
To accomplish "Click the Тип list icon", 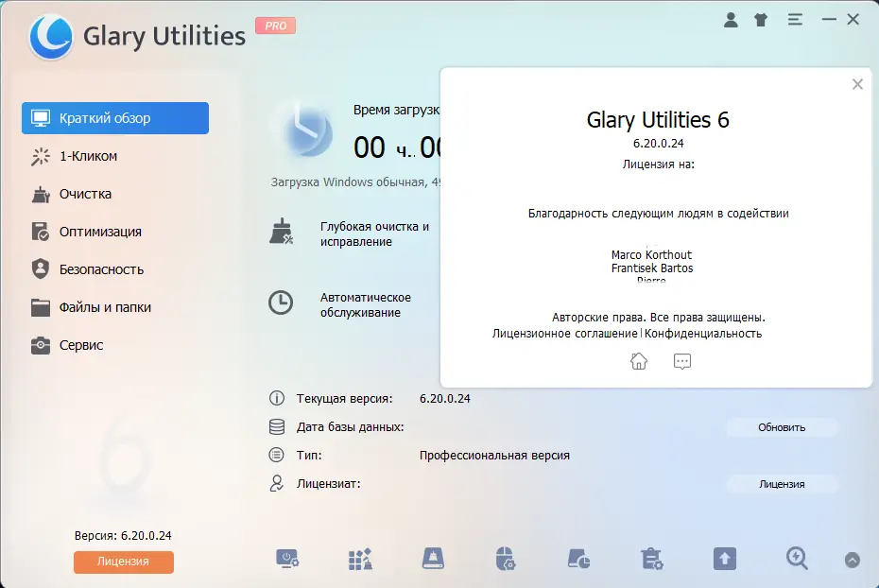I will tap(276, 455).
